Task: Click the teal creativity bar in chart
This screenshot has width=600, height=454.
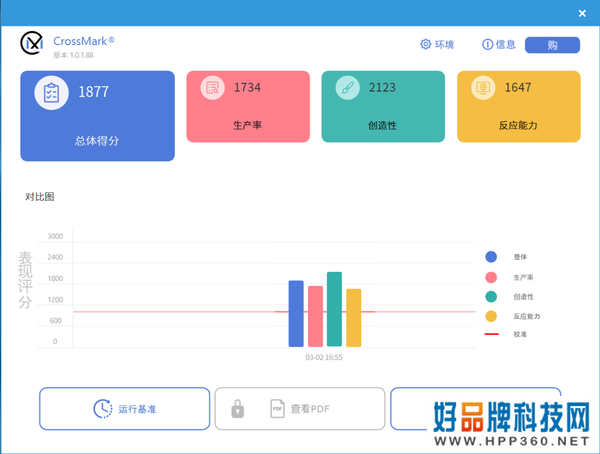Action: tap(334, 309)
